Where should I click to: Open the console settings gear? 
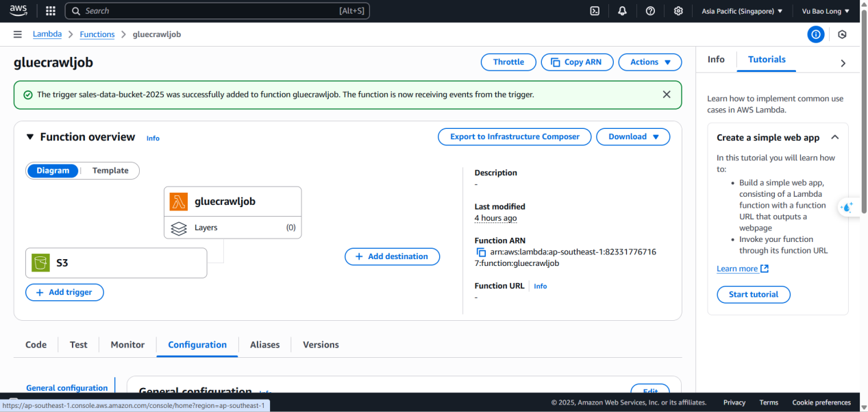click(x=678, y=11)
